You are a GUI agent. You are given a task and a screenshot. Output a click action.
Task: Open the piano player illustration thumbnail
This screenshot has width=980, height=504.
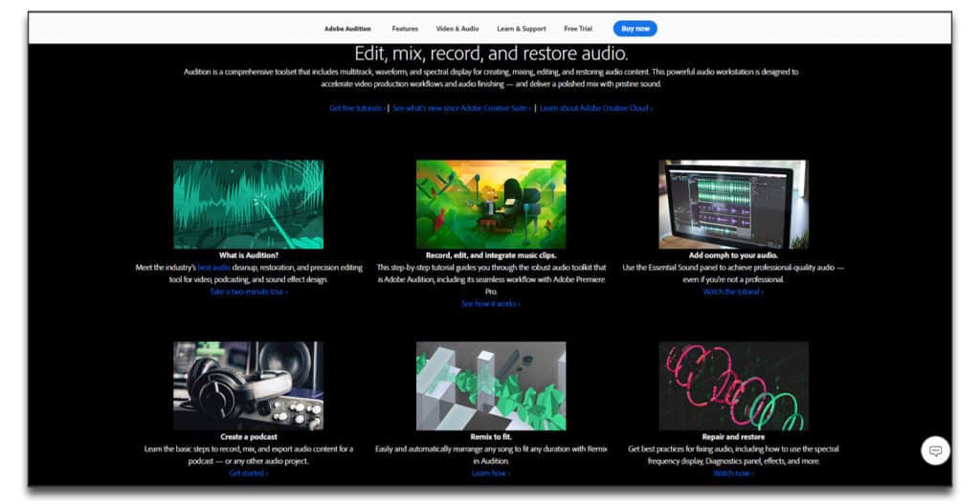(491, 205)
